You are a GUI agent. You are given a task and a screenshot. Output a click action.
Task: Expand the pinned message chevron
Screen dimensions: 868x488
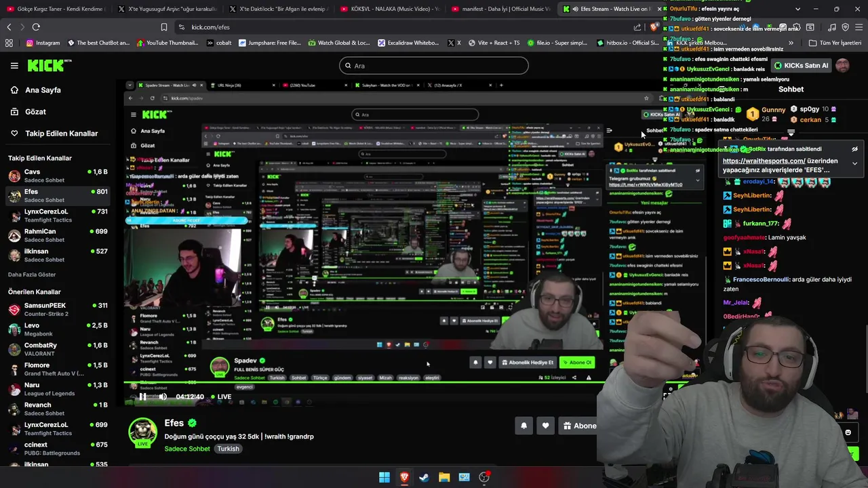[854, 163]
